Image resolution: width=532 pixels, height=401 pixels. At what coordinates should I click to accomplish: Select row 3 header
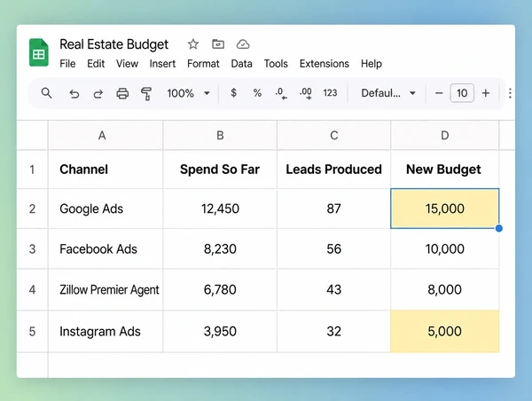click(32, 249)
